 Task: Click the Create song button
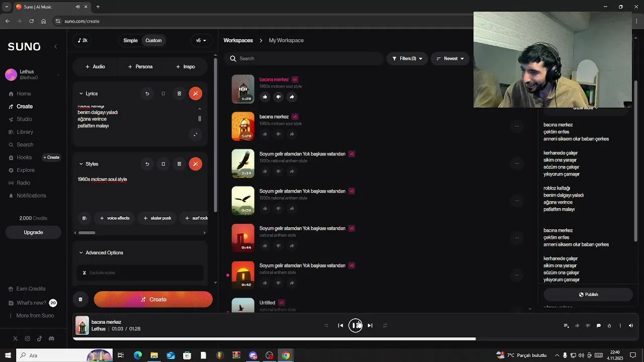click(153, 300)
